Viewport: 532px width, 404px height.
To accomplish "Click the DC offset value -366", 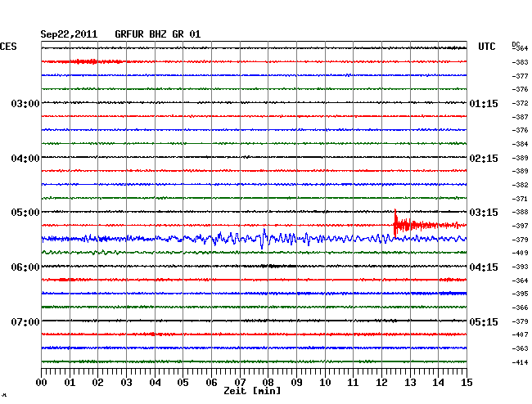I will point(520,307).
